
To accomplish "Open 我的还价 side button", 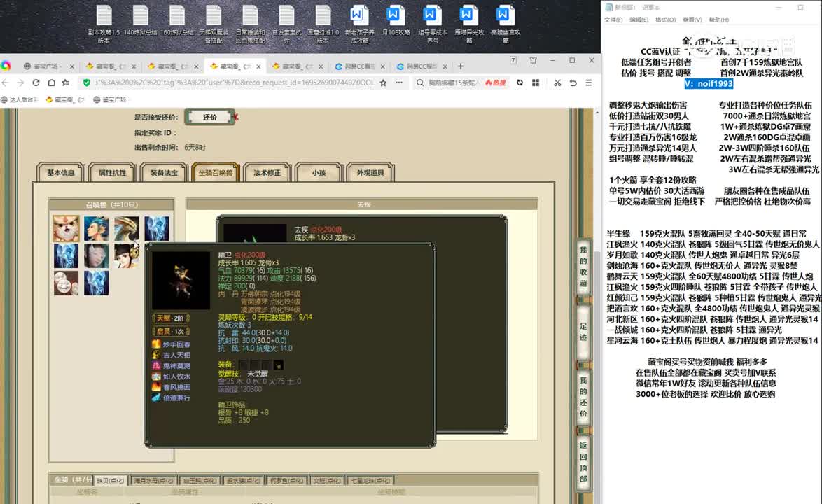I will [x=583, y=397].
